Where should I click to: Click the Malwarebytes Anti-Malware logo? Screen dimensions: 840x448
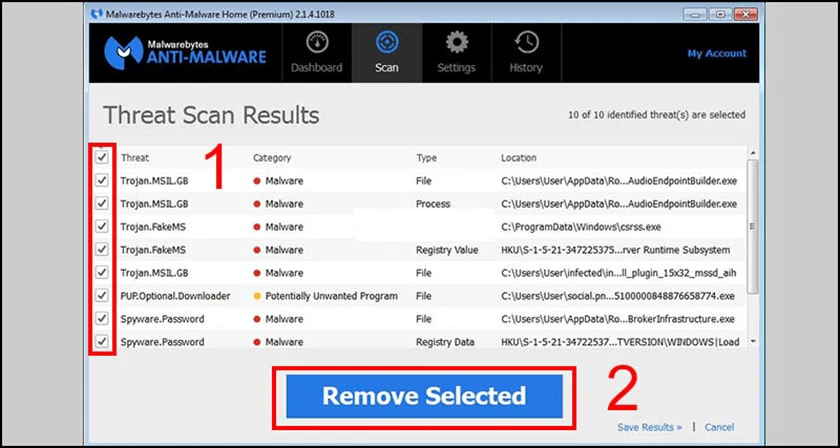(x=185, y=53)
